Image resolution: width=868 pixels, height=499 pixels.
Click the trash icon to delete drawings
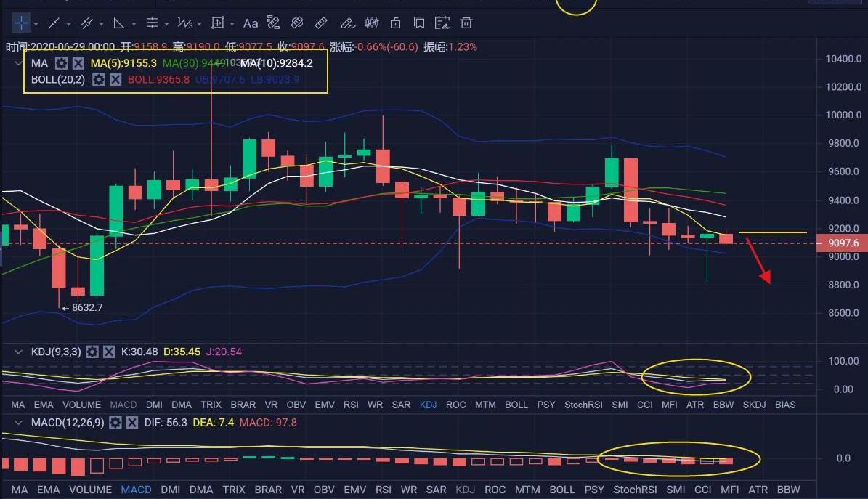[466, 23]
